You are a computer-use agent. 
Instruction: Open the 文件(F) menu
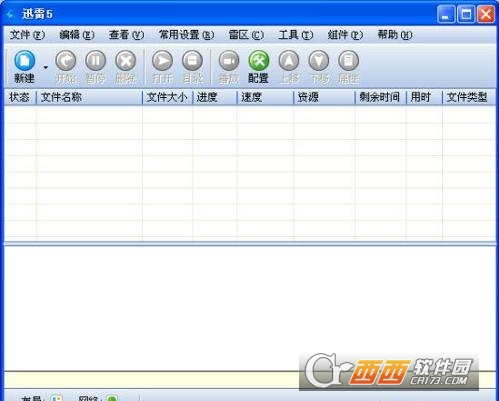[x=27, y=35]
